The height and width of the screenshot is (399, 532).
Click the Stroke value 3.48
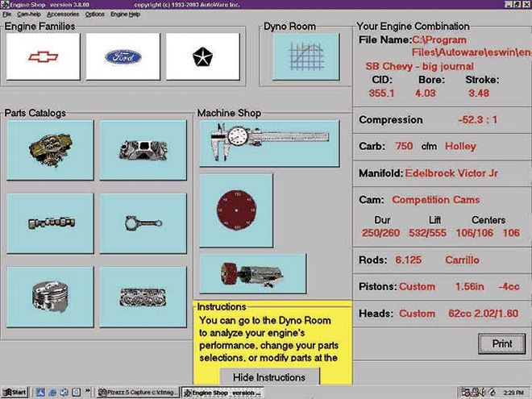478,94
